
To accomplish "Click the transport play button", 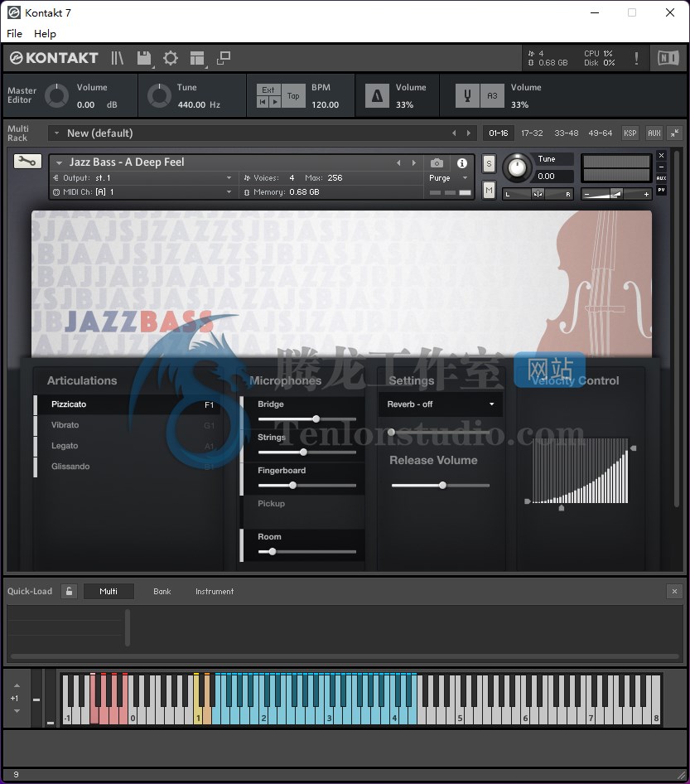I will [x=275, y=102].
